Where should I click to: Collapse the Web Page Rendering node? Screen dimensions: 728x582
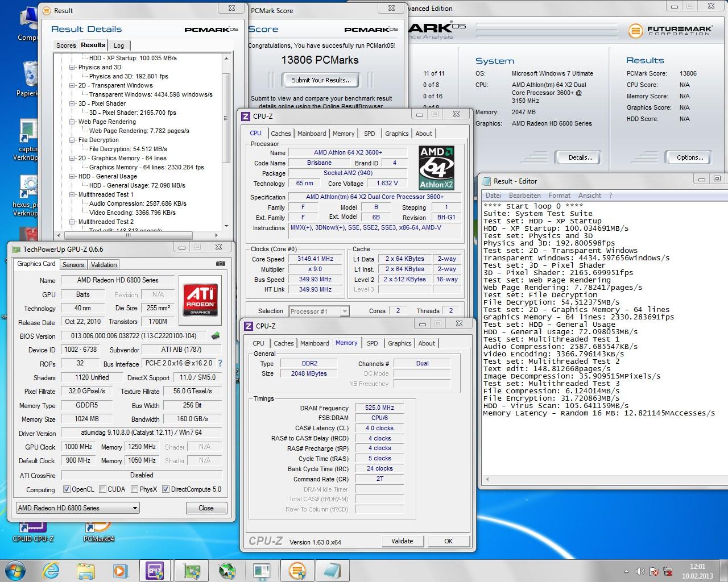point(72,122)
